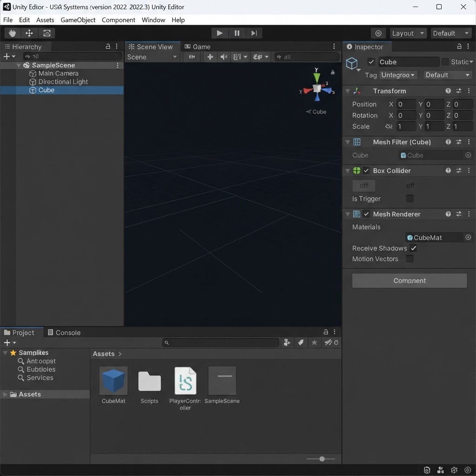Open the Static options dropdown arrow
Screen dimensions: 476x476
[x=471, y=62]
